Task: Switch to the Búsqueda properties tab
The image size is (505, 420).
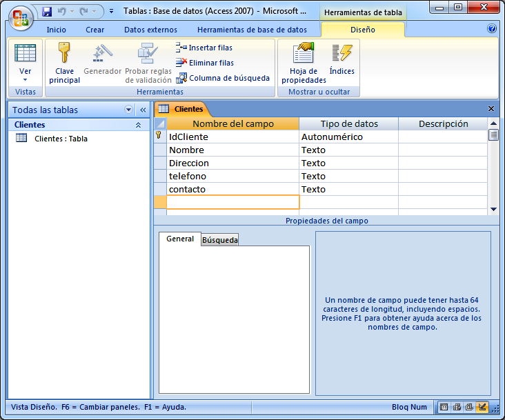Action: pyautogui.click(x=220, y=240)
